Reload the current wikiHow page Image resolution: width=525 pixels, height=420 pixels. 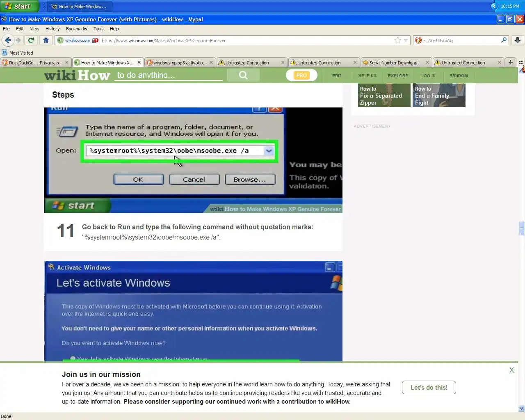click(x=31, y=40)
